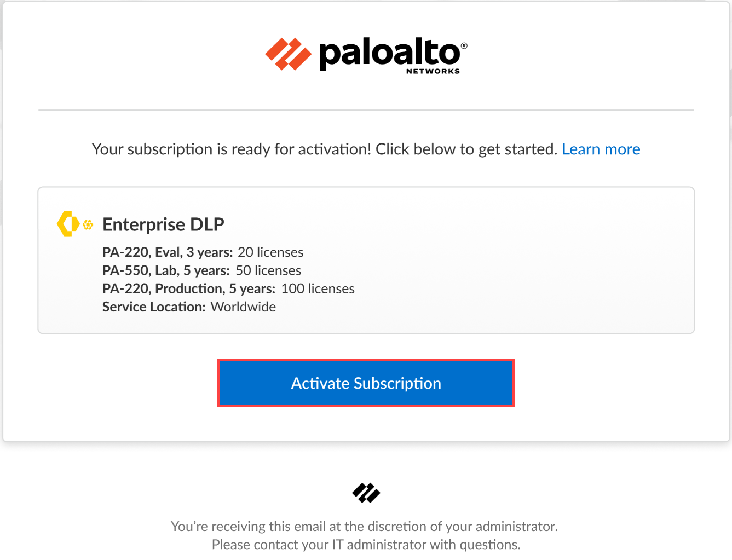Viewport: 732px width, 560px height.
Task: Click the Worldwide service location value
Action: [243, 307]
